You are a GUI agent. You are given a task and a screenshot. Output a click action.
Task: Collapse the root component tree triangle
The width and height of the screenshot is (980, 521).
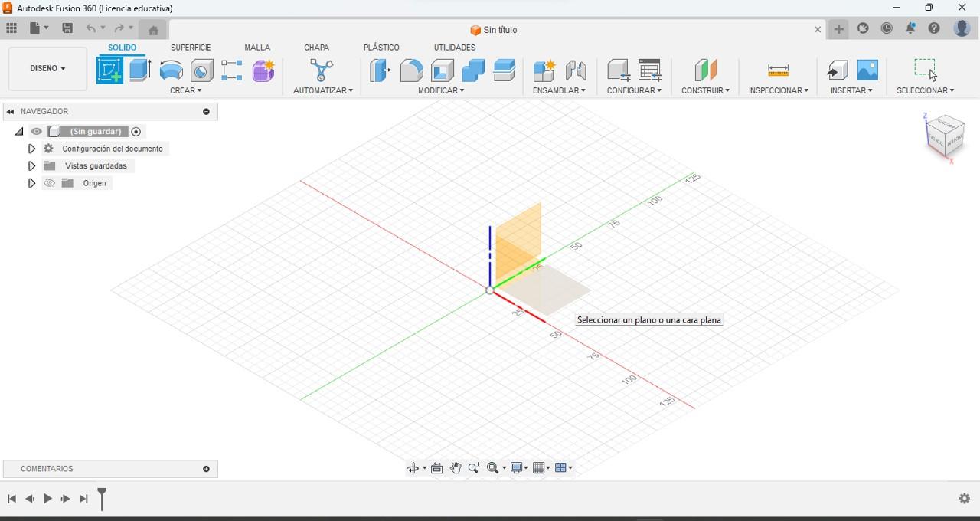[x=19, y=132]
